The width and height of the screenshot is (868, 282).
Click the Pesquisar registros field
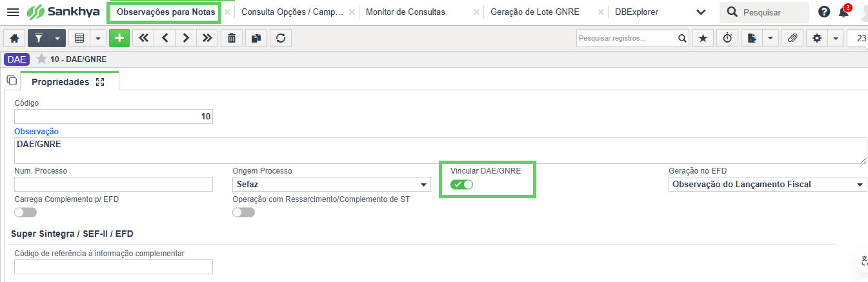626,38
